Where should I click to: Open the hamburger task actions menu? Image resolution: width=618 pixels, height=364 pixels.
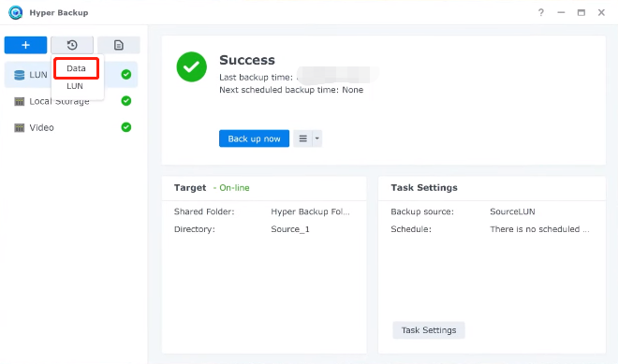(302, 138)
